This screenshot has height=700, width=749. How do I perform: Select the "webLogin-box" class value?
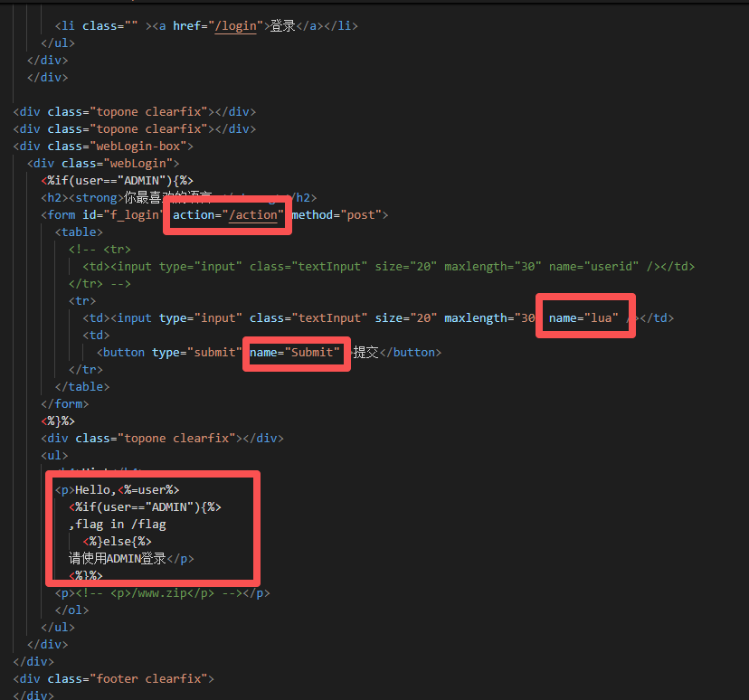[x=138, y=147]
